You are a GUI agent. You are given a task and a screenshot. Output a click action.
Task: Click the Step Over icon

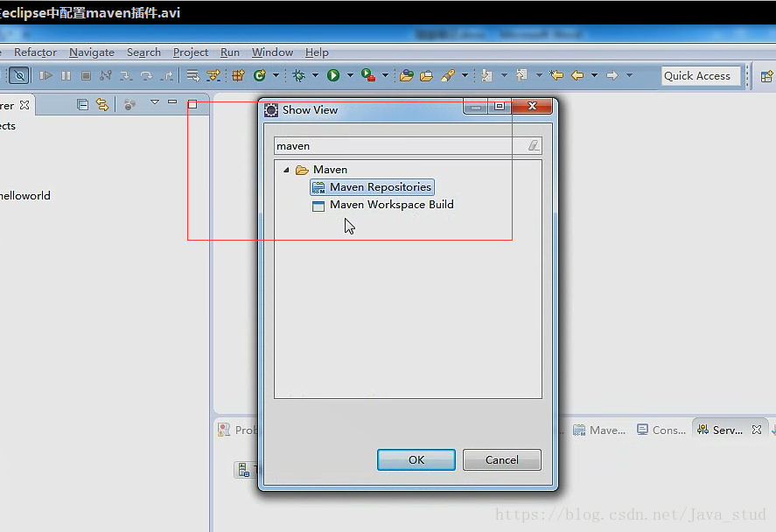(146, 76)
